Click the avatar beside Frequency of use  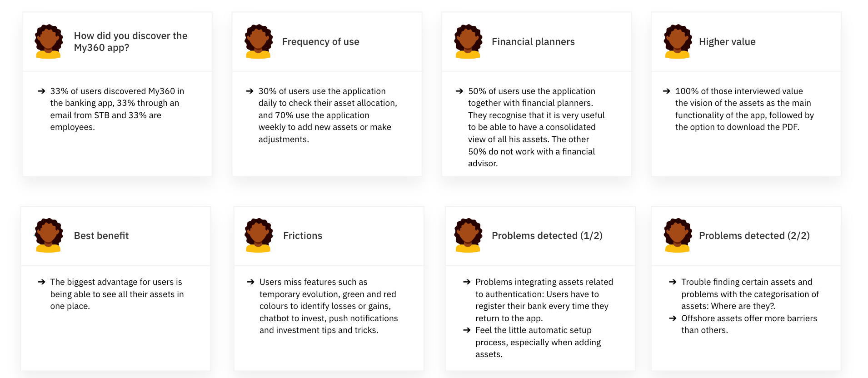coord(259,41)
